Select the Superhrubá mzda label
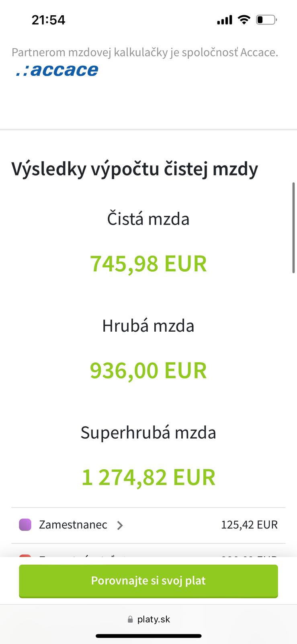Screen dimensions: 297x644 [x=148, y=433]
